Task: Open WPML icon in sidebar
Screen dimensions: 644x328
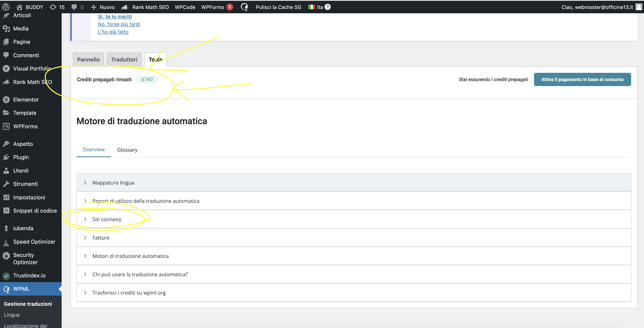Action: point(6,289)
